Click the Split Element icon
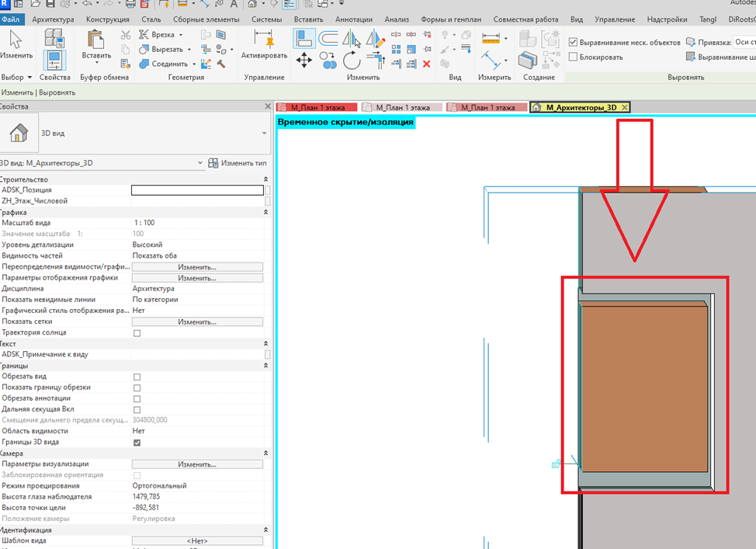Viewport: 756px width, 549px height. (x=396, y=34)
